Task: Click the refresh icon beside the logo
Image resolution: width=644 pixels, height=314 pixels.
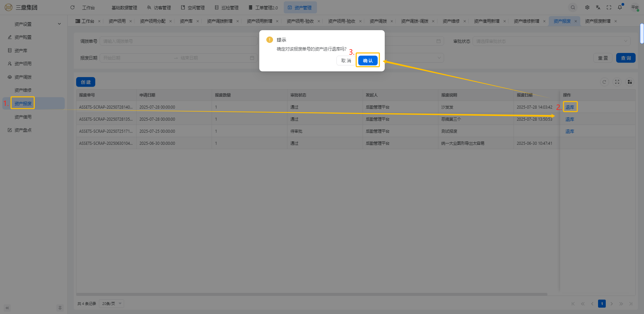Action: click(72, 7)
